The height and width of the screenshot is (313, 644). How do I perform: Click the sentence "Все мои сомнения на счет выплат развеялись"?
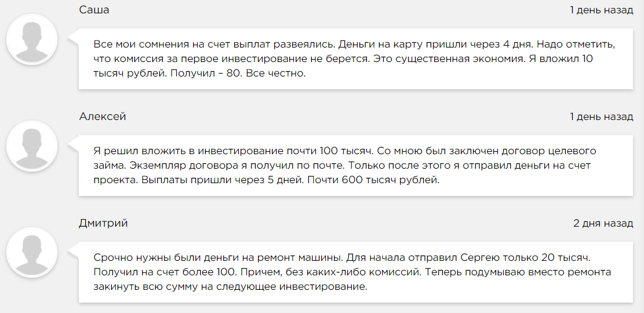(x=213, y=44)
